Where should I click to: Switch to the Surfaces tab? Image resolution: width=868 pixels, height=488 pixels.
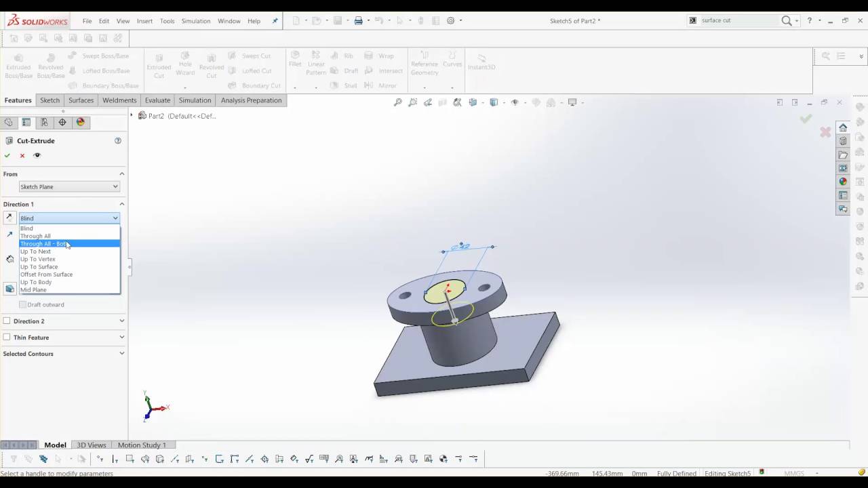coord(81,100)
